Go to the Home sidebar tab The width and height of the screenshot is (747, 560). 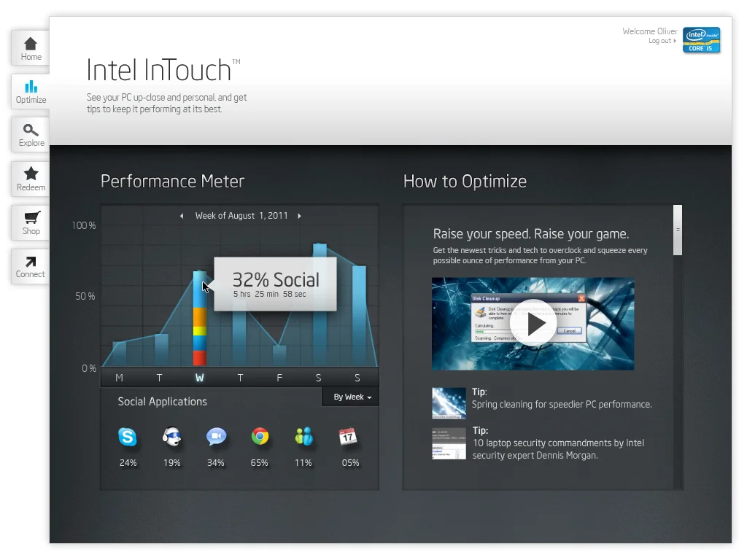pos(31,48)
